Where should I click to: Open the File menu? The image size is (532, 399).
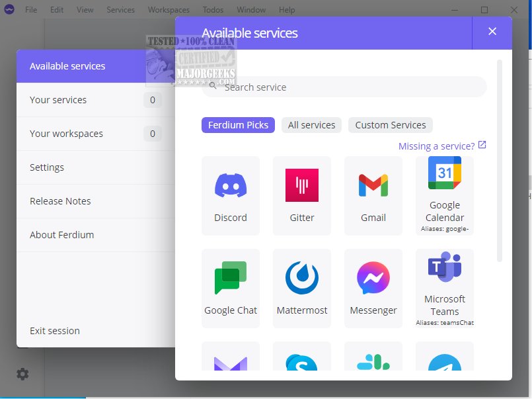pos(31,10)
